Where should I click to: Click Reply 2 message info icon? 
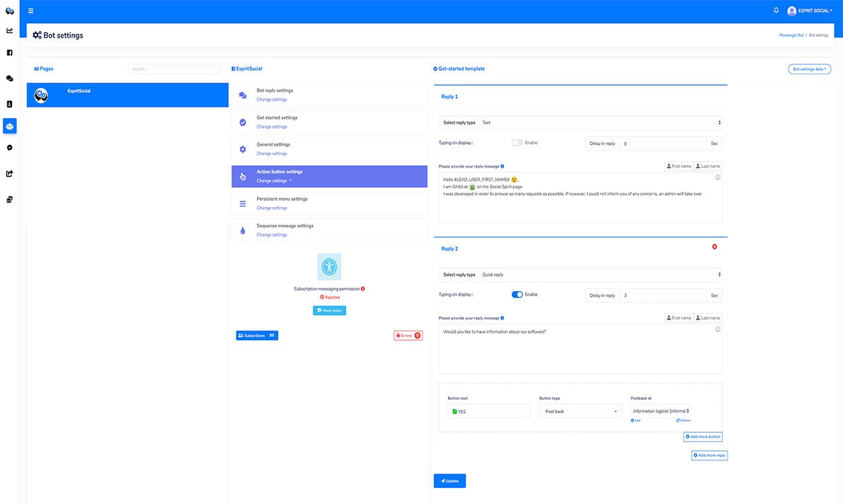(502, 318)
